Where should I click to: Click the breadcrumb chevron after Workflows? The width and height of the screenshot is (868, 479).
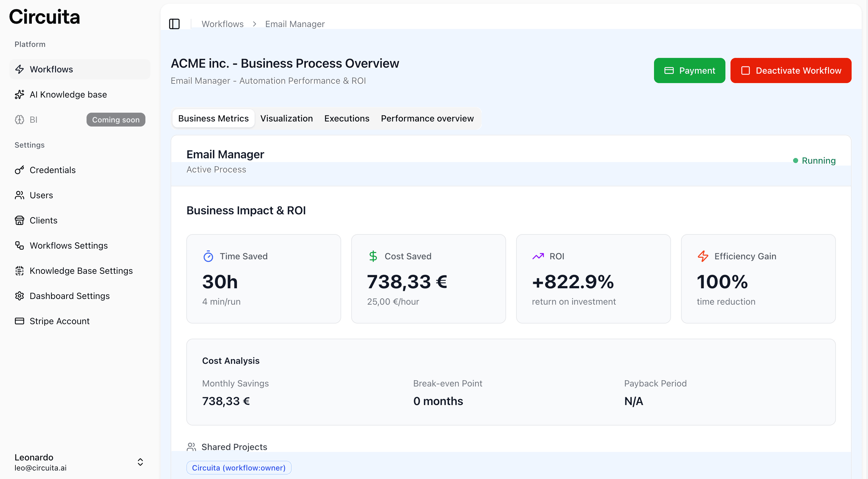point(255,24)
